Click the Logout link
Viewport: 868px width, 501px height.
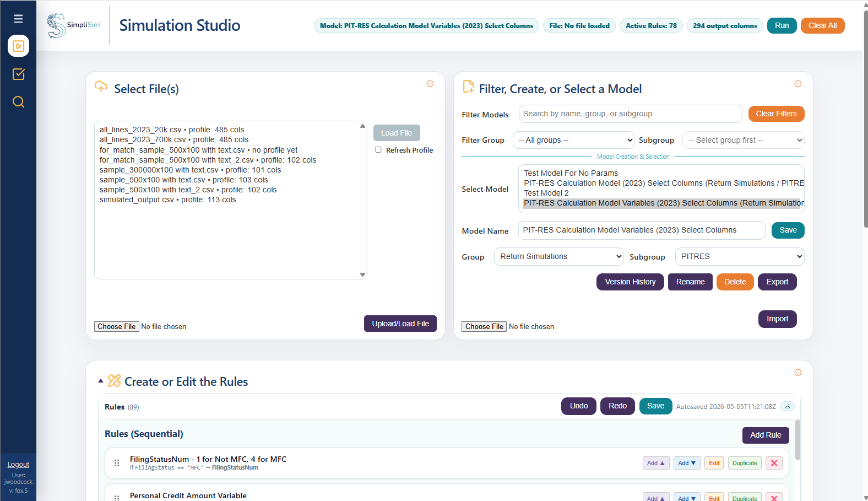[x=18, y=465]
